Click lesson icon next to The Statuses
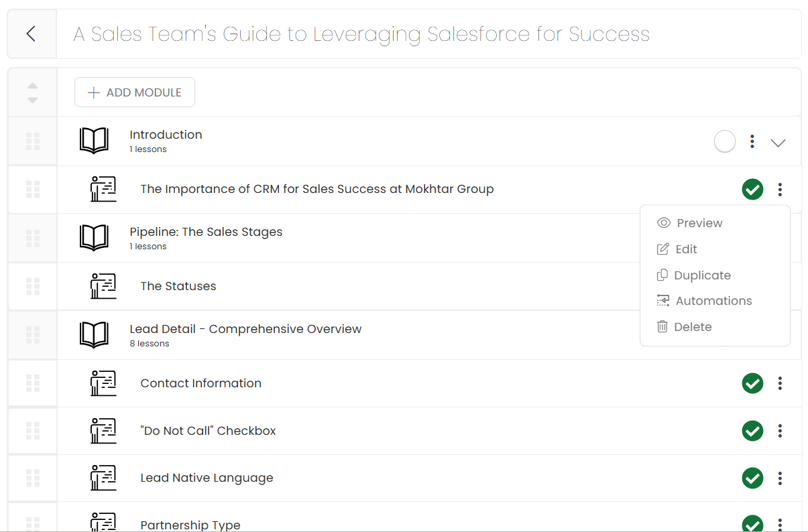 (103, 286)
